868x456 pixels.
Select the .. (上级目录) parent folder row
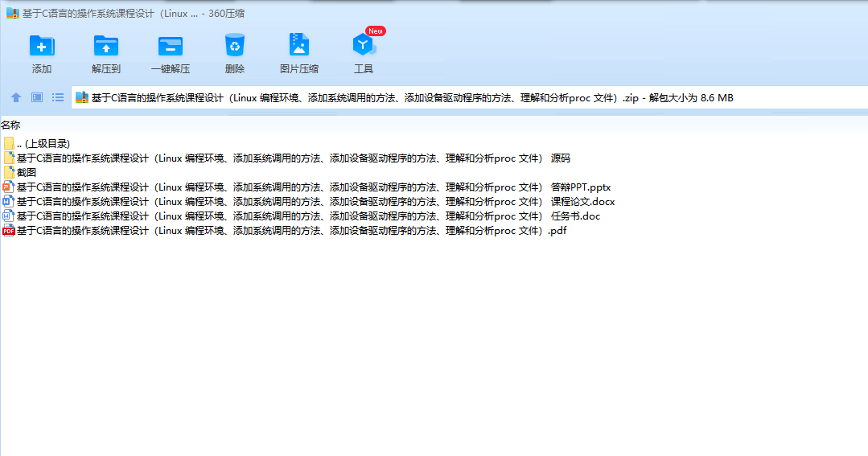[x=36, y=144]
